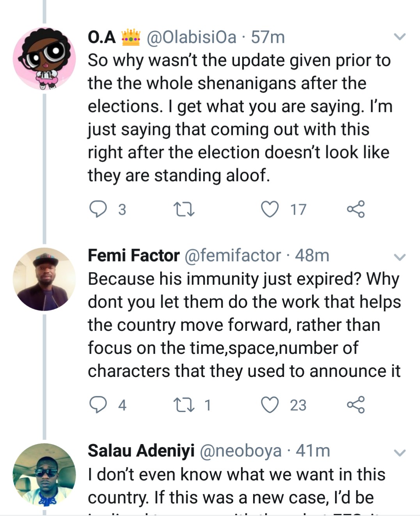
Task: Tap the Salau Adeniyi display name
Action: coord(141,451)
